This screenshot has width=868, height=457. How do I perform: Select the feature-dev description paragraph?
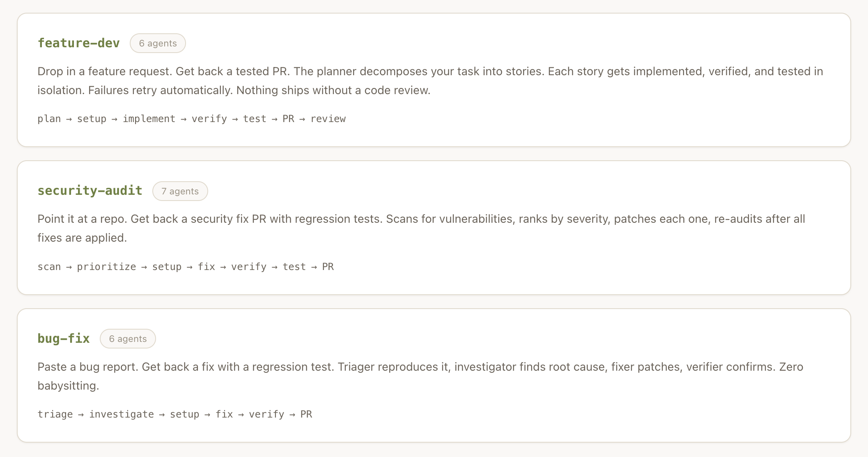click(x=430, y=81)
